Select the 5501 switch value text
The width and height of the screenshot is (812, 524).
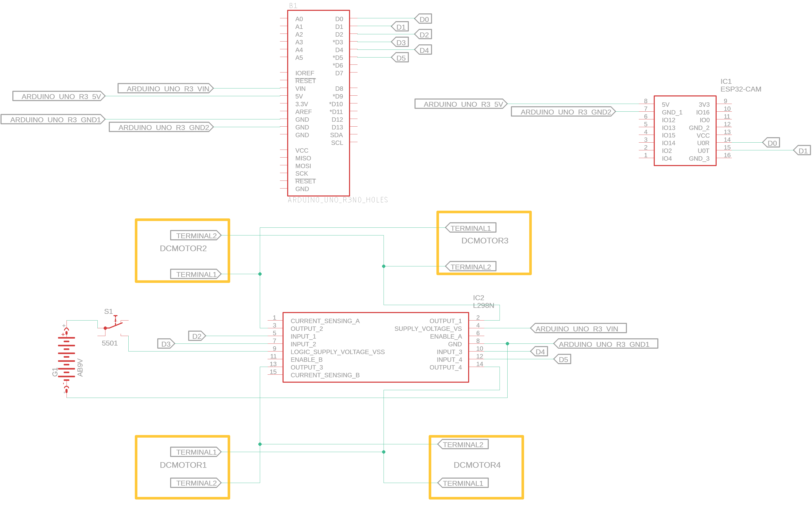(x=110, y=343)
